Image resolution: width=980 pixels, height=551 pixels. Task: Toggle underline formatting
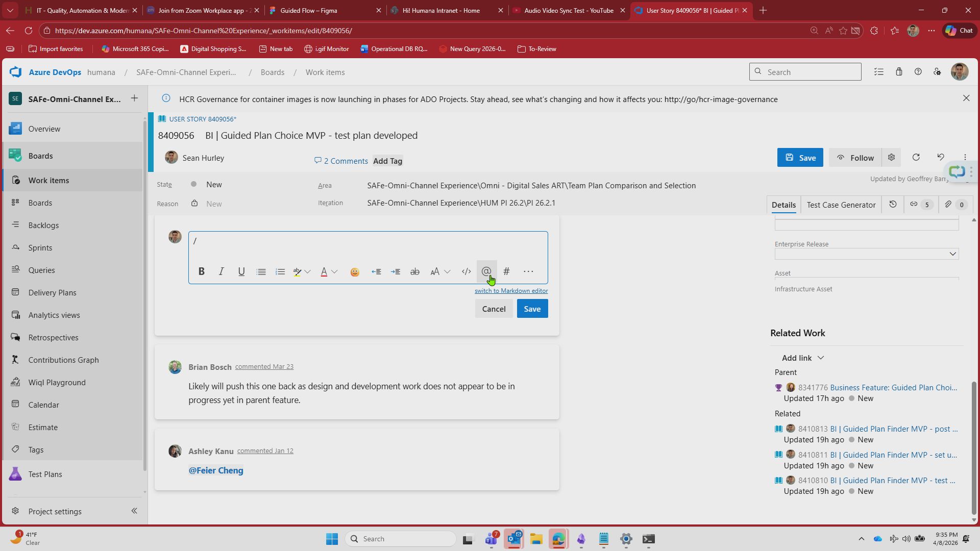[x=241, y=272]
